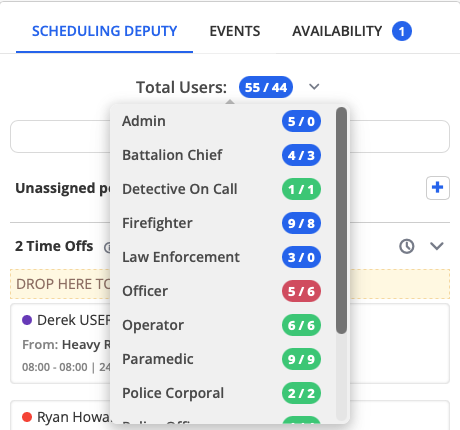The width and height of the screenshot is (460, 430).
Task: Collapse the 2 Time Offs section chevron
Action: [437, 246]
